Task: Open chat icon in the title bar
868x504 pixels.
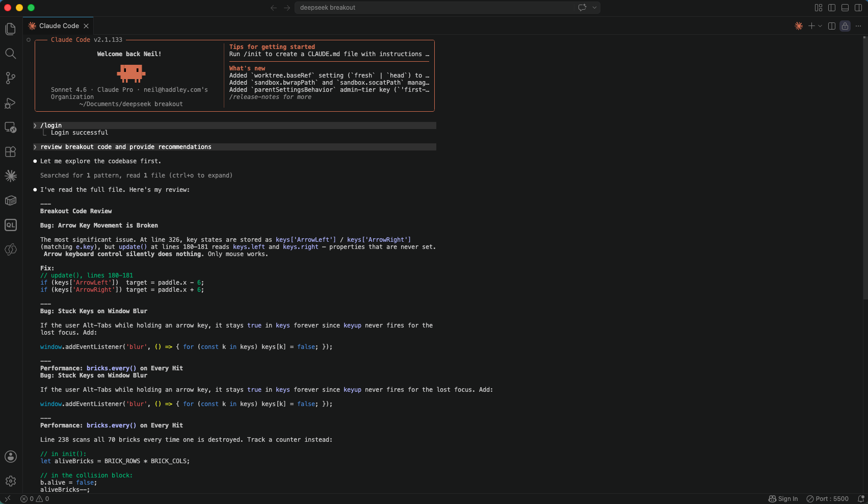Action: pyautogui.click(x=582, y=8)
